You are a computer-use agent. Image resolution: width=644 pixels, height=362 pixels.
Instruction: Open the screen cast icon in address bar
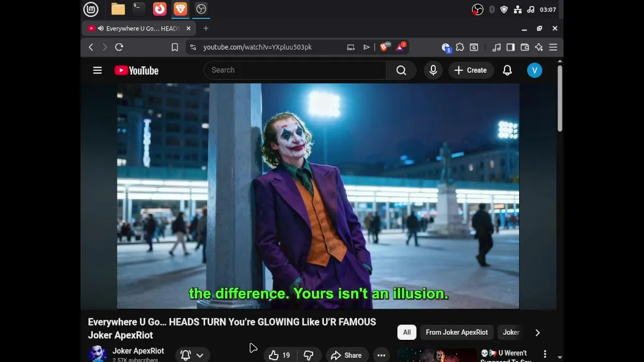click(351, 47)
